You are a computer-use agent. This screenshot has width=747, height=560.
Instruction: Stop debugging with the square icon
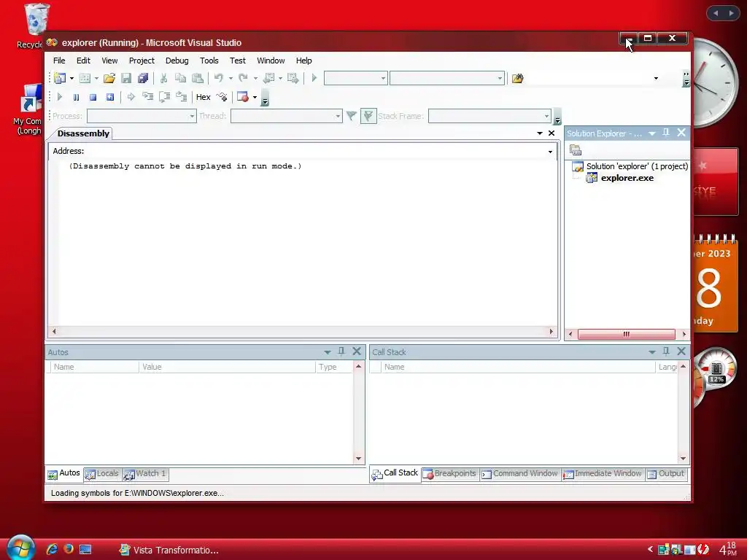93,97
